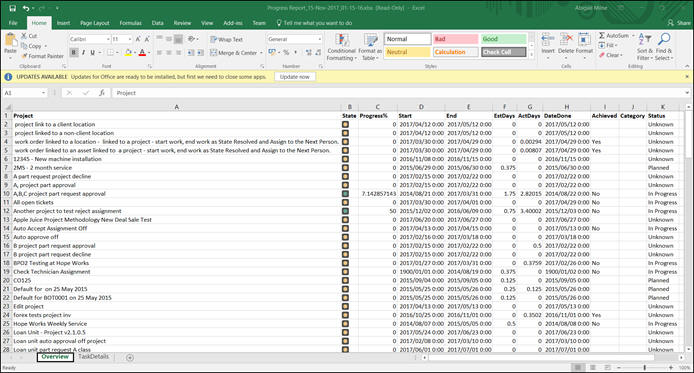This screenshot has width=694, height=373.
Task: Click the Sort & Filter icon
Action: pyautogui.click(x=644, y=40)
